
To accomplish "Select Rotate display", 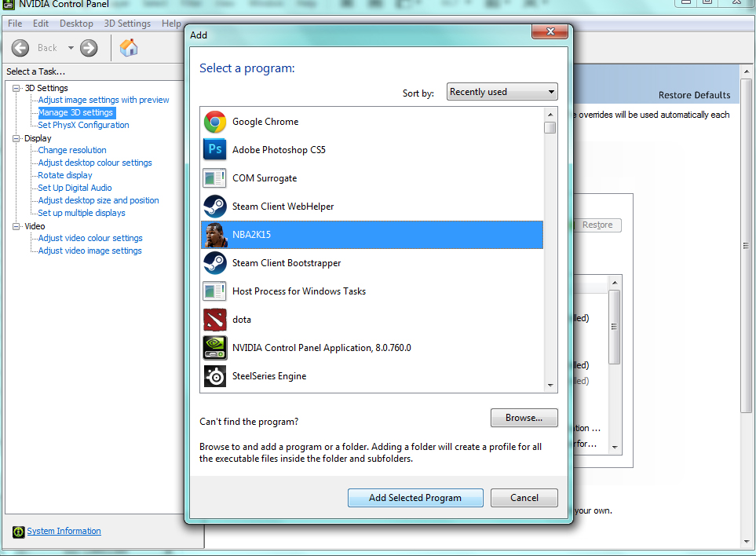I will pyautogui.click(x=65, y=175).
